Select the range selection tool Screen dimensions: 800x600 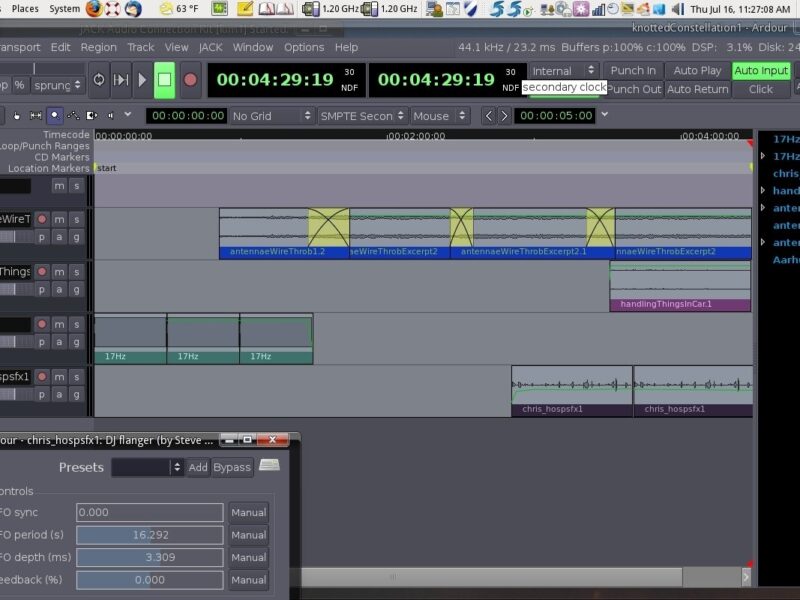tap(36, 116)
